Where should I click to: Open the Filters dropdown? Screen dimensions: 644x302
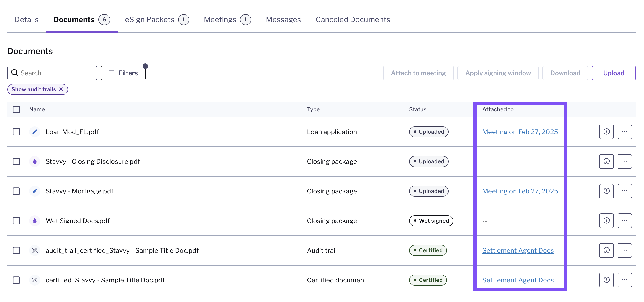(x=123, y=73)
